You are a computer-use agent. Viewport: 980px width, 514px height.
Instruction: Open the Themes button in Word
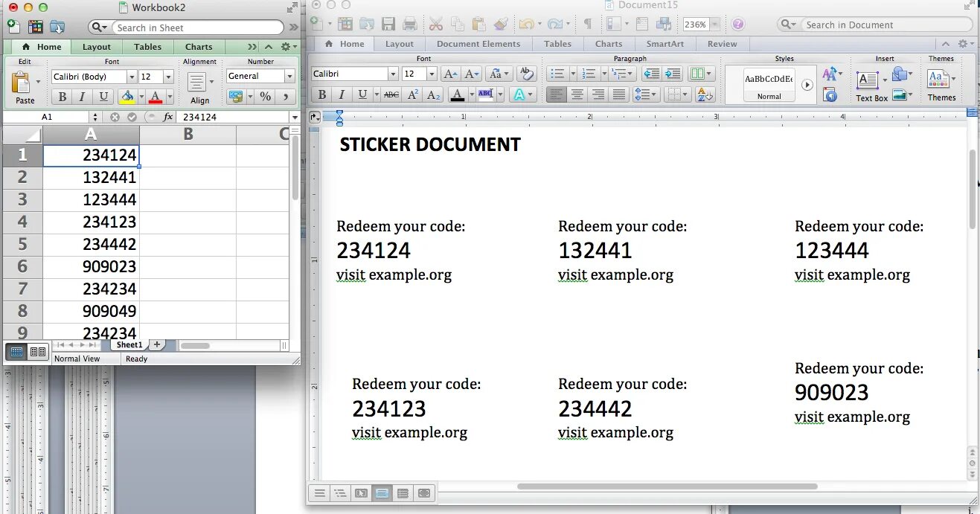[x=941, y=85]
